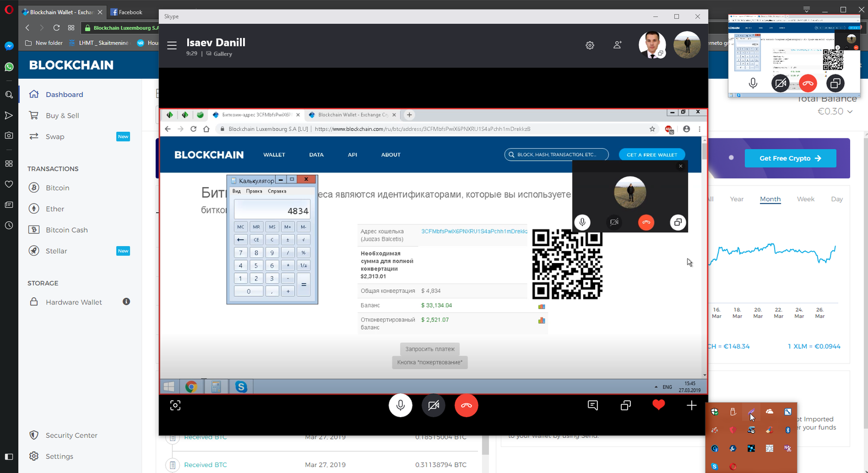Open WhatsApp in the Opera sidebar
The image size is (868, 473).
(9, 67)
